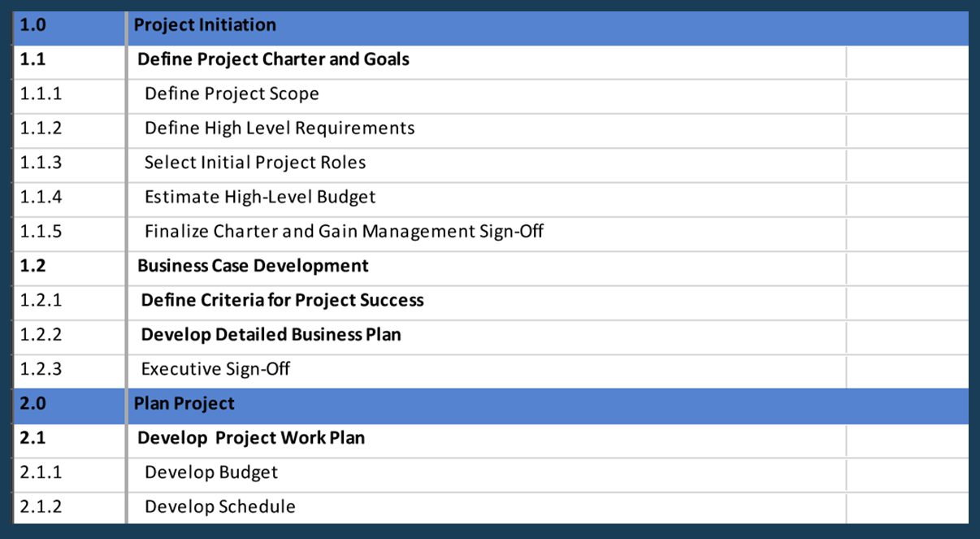Click the WBS number 1.2.2 cell

[x=70, y=335]
